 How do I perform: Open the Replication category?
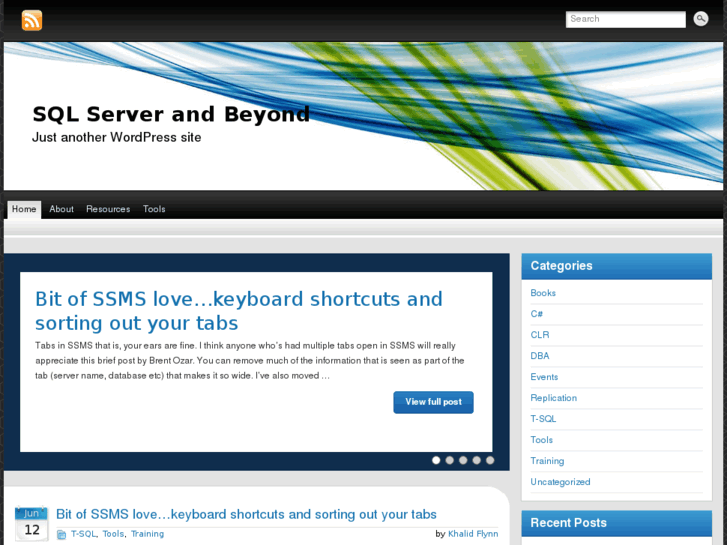tap(554, 398)
